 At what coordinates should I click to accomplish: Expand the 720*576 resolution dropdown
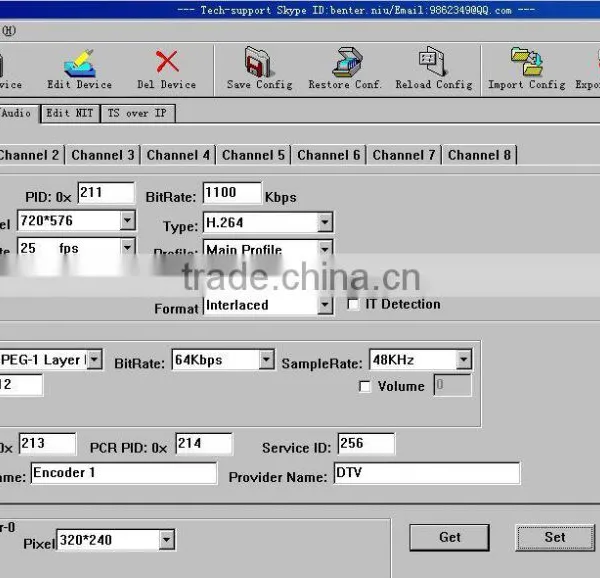coord(127,220)
